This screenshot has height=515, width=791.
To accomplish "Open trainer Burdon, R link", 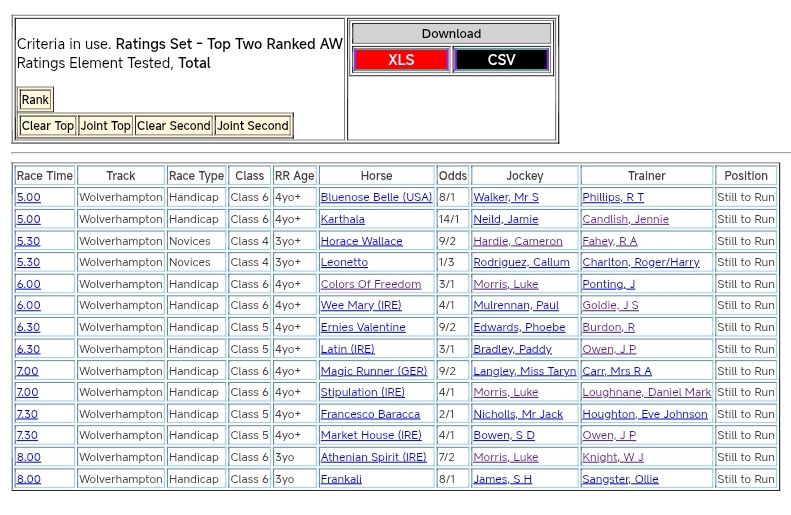I will 608,328.
